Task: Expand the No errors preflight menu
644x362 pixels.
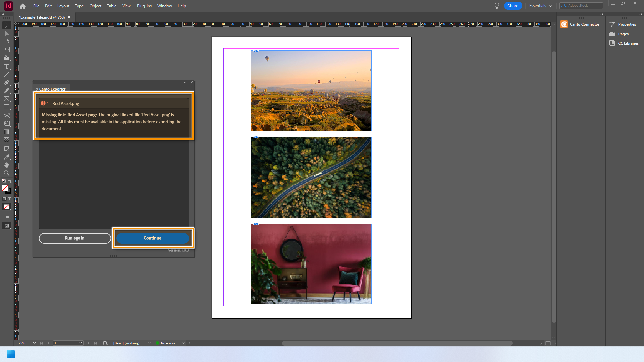Action: tap(183, 343)
